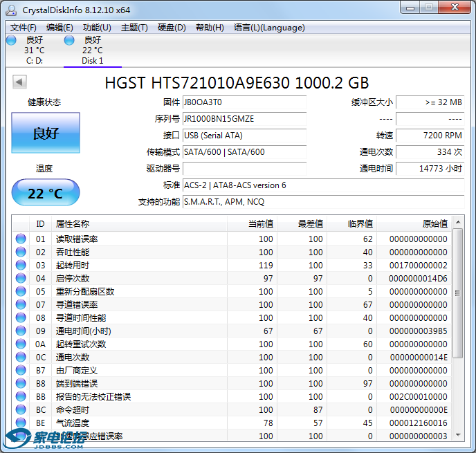Select the C: D: disk tab
The height and width of the screenshot is (453, 476).
coord(35,50)
